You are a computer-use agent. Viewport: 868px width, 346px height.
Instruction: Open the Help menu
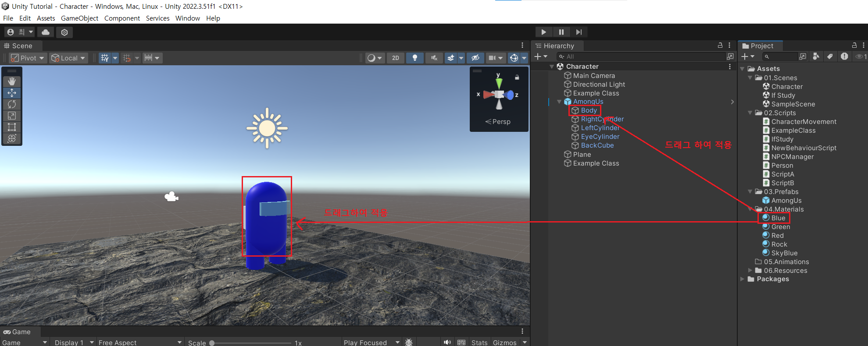click(x=213, y=18)
